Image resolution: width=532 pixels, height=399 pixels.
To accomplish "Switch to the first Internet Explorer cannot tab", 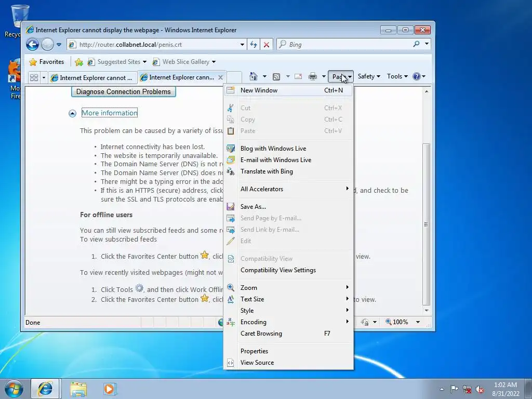I will (92, 78).
